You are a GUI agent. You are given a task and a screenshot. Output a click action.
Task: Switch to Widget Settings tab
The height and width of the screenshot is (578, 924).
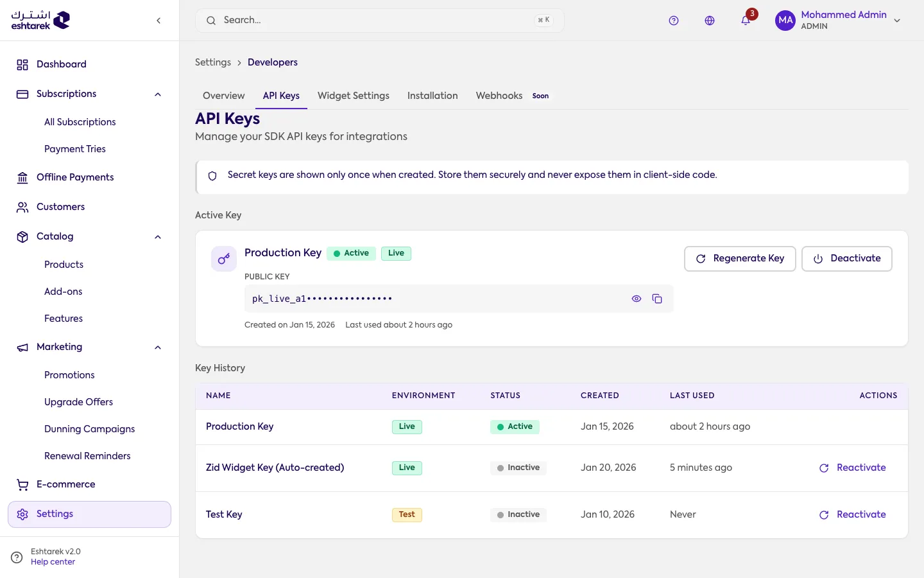354,96
